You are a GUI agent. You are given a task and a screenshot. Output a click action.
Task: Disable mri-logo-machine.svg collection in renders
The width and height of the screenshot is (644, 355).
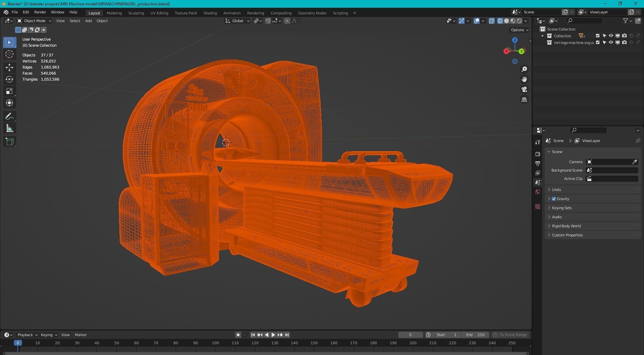(x=624, y=43)
